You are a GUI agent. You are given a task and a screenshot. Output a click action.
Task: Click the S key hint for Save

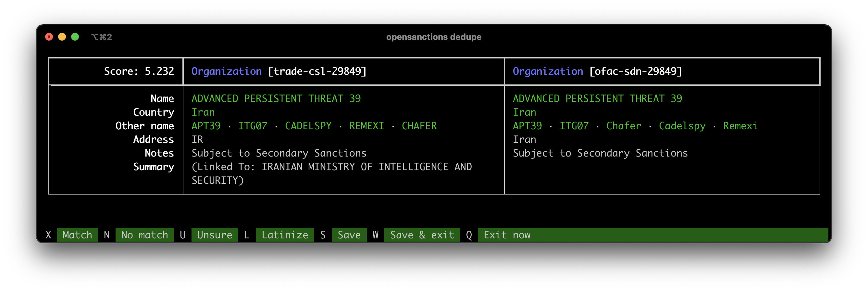323,235
